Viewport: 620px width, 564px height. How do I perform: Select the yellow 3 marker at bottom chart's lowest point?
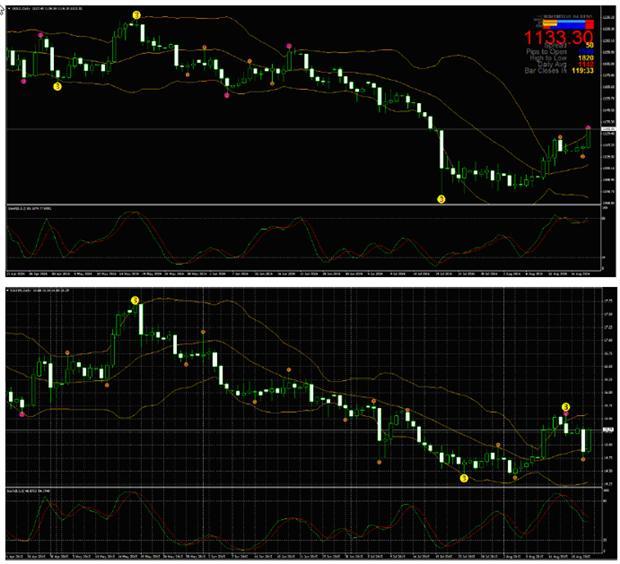[464, 479]
